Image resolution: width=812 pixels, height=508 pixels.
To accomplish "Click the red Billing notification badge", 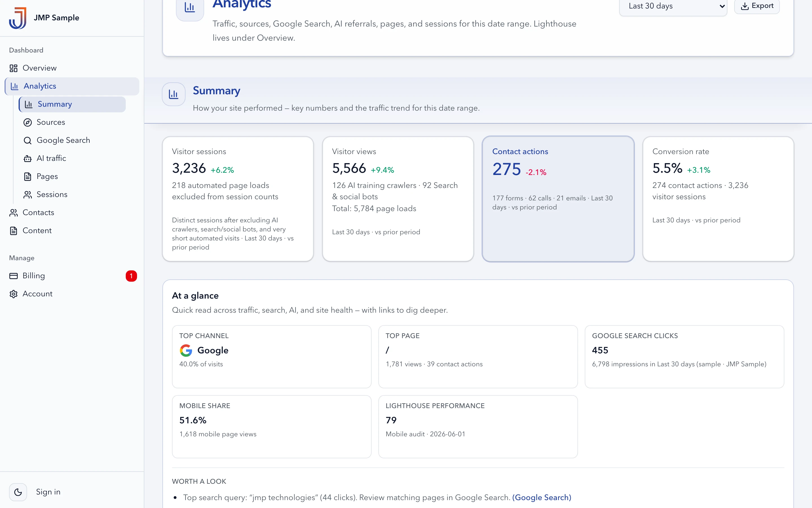I will [x=131, y=276].
